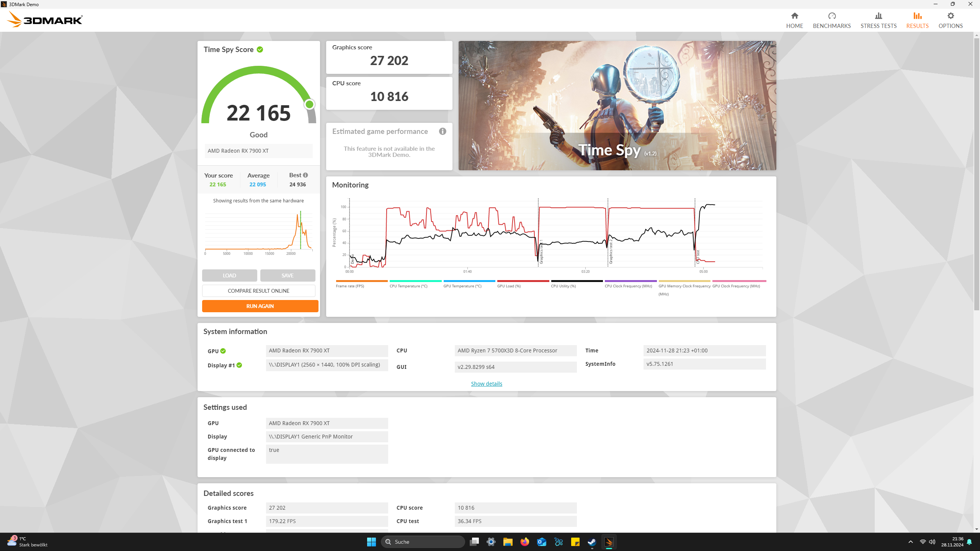This screenshot has height=551, width=980.
Task: Click the Estimated game performance info icon
Action: 443,131
